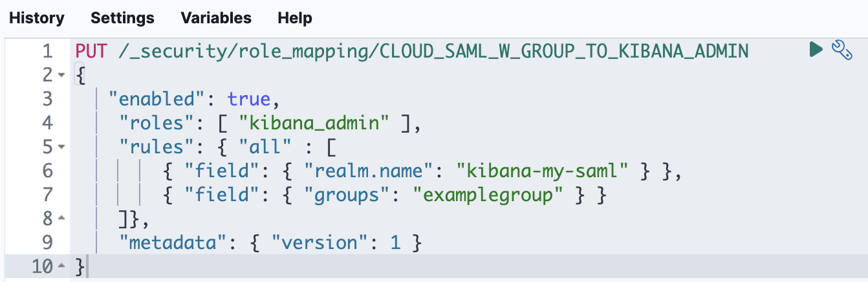Click the PUT method keyword

[92, 50]
